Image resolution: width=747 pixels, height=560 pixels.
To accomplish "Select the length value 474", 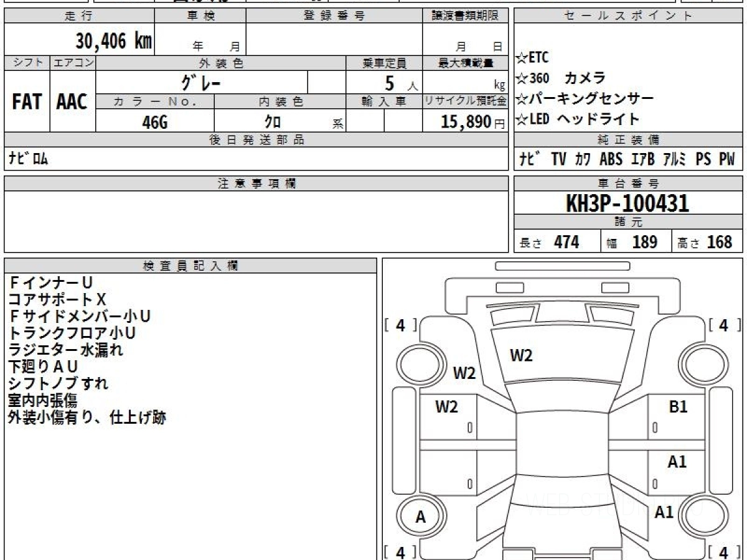I will coord(566,242).
